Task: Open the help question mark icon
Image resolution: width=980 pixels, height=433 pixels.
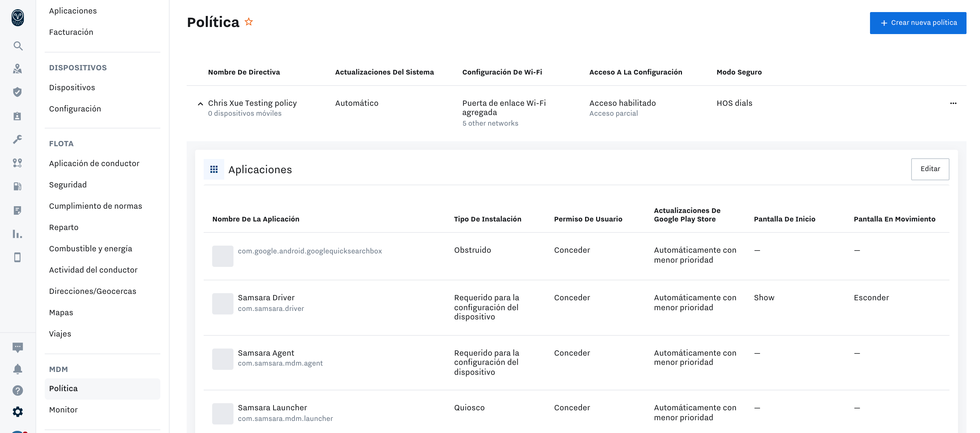Action: point(17,390)
